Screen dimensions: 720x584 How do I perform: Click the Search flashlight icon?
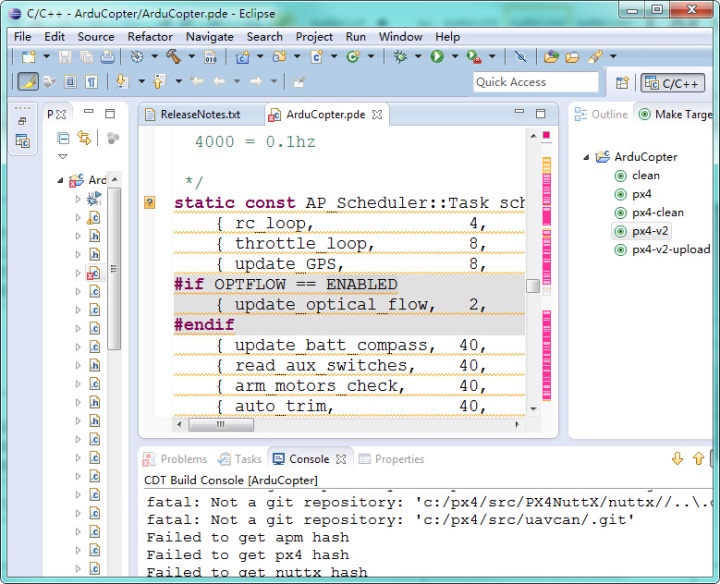pos(595,56)
